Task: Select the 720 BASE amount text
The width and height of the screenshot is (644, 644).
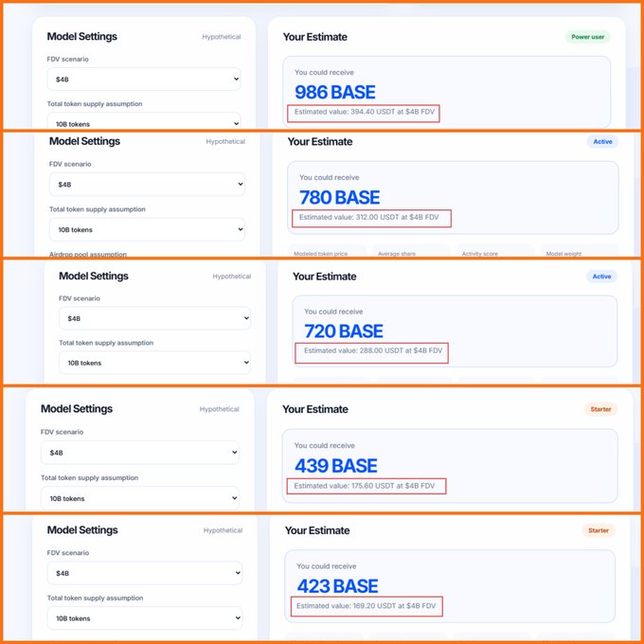Action: (x=344, y=331)
